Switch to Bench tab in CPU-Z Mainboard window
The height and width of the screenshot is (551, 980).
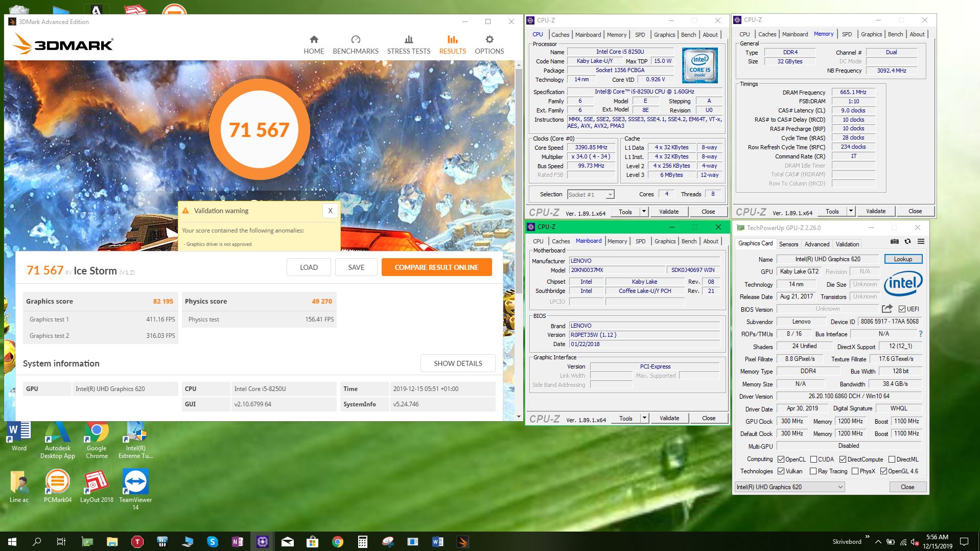click(x=689, y=241)
